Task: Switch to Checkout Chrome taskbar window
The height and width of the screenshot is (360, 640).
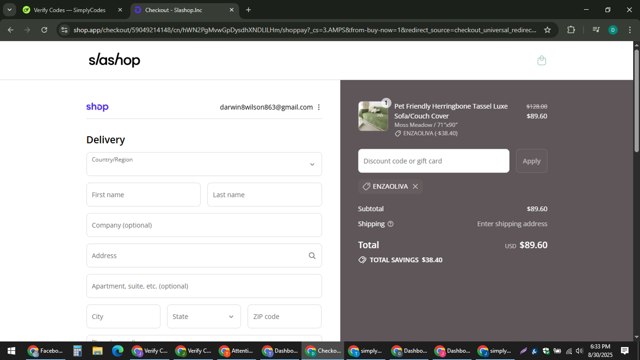Action: pos(322,351)
